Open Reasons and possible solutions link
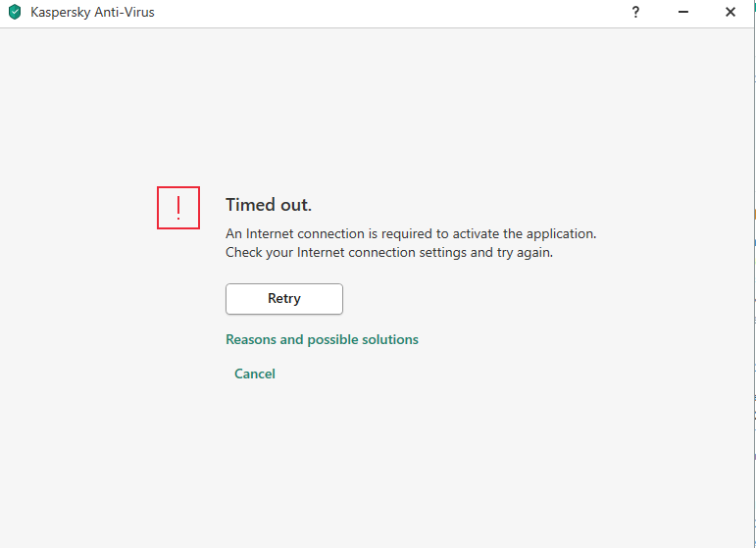The width and height of the screenshot is (756, 548). [x=322, y=339]
